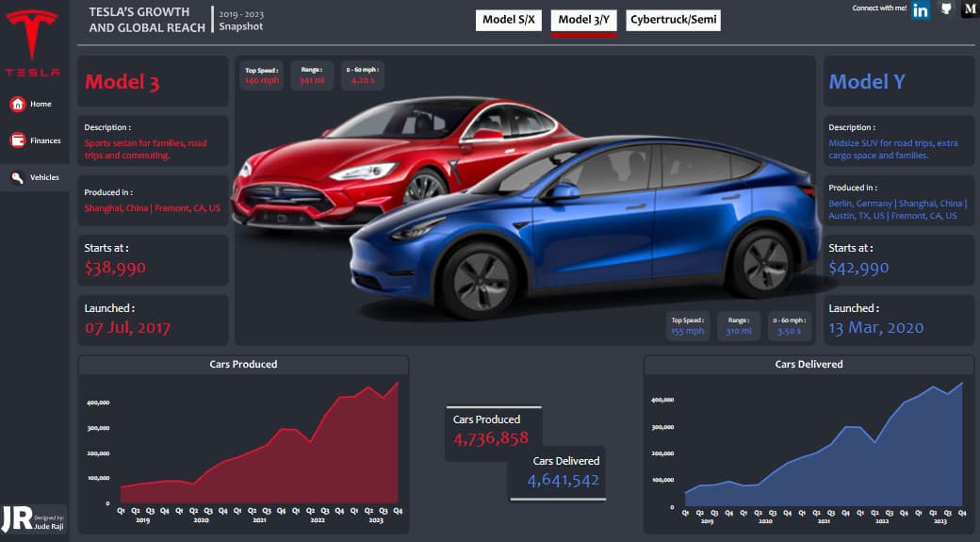This screenshot has height=542, width=980.
Task: Click the Home house icon
Action: 18,104
